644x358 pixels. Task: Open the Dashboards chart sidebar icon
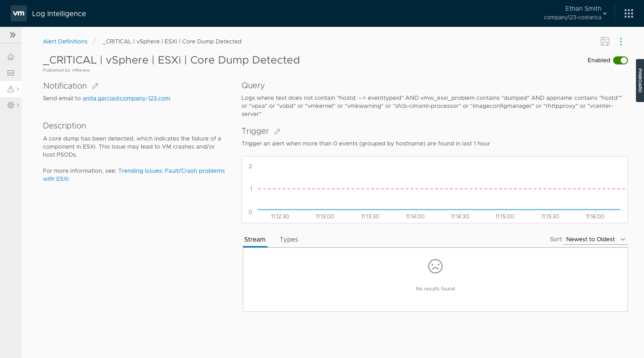11,73
